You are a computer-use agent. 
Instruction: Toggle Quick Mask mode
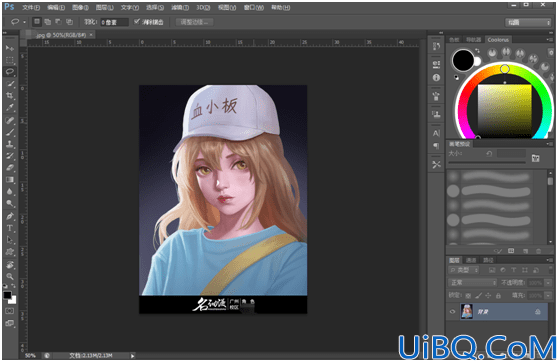tap(10, 311)
